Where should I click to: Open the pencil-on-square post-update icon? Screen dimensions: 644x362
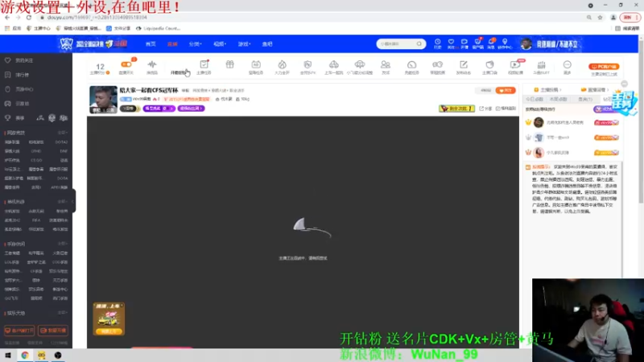(464, 64)
